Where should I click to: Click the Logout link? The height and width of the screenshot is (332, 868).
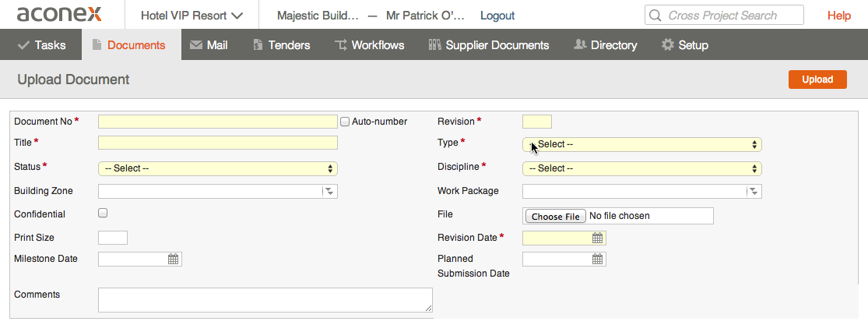point(497,16)
